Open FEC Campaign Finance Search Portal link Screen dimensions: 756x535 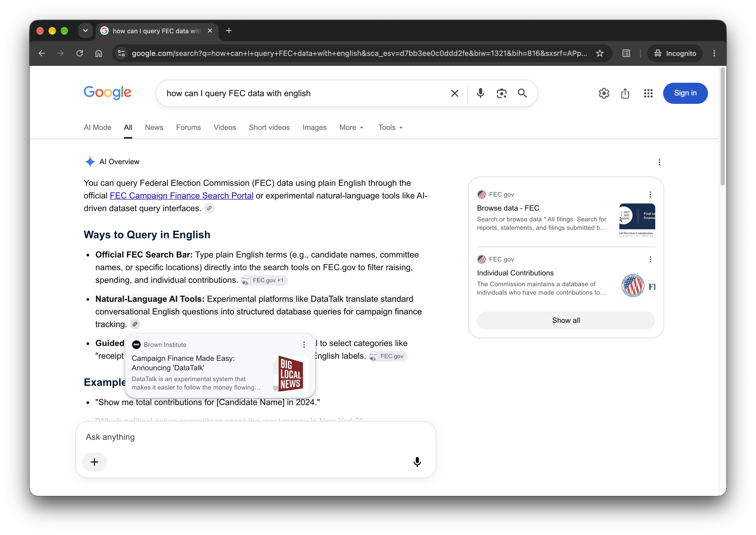pyautogui.click(x=181, y=196)
